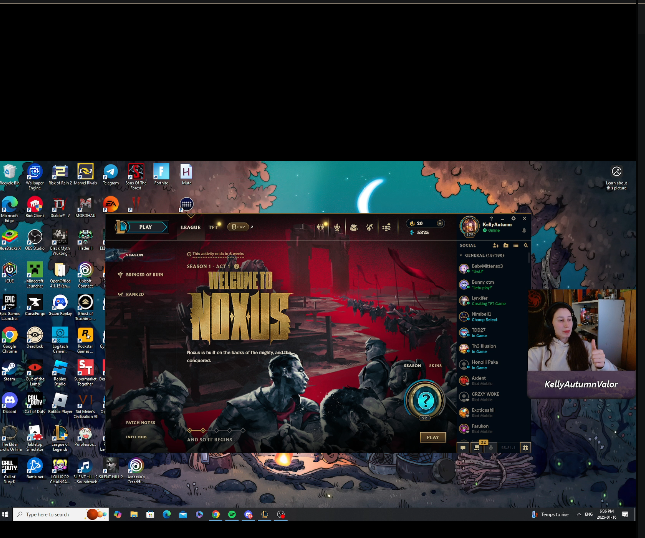Show hidden system tray icons chevron

[x=579, y=514]
